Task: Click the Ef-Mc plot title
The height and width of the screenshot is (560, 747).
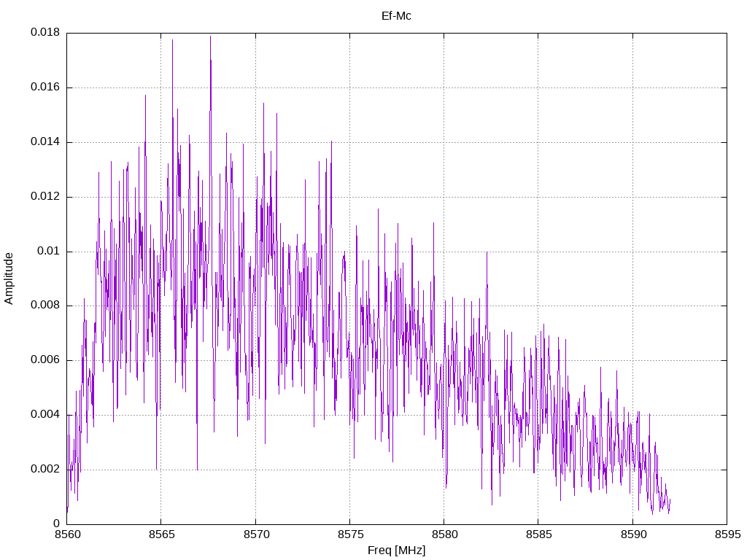Action: pyautogui.click(x=396, y=16)
